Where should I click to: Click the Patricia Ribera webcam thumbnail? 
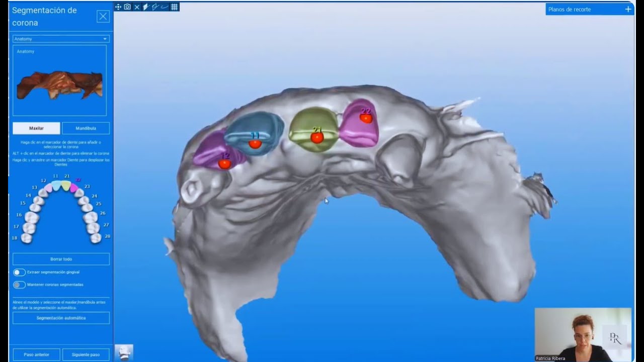(583, 334)
